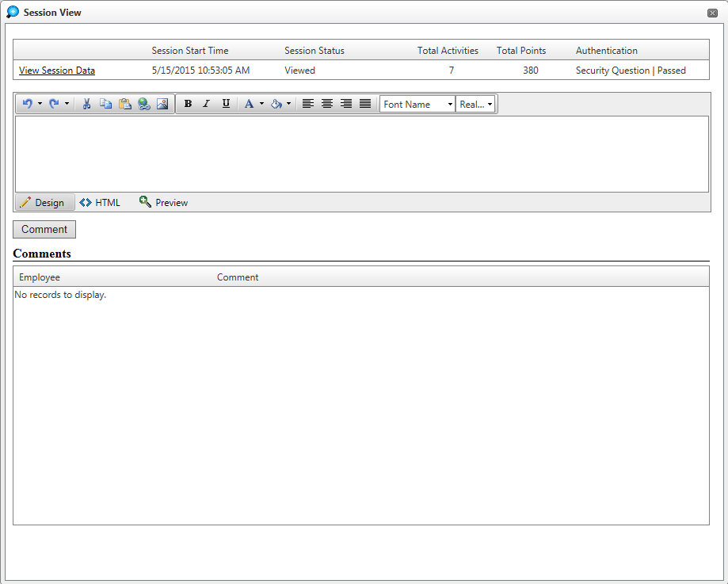Open the View Session Data link
The image size is (728, 584).
pyautogui.click(x=57, y=71)
